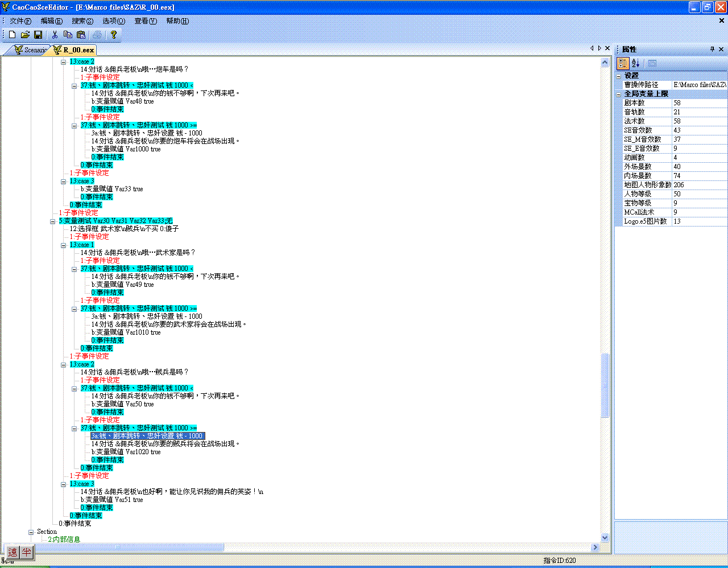Screen dimensions: 728x568
Task: Collapse the 全局变量上限 property category
Action: (x=619, y=94)
